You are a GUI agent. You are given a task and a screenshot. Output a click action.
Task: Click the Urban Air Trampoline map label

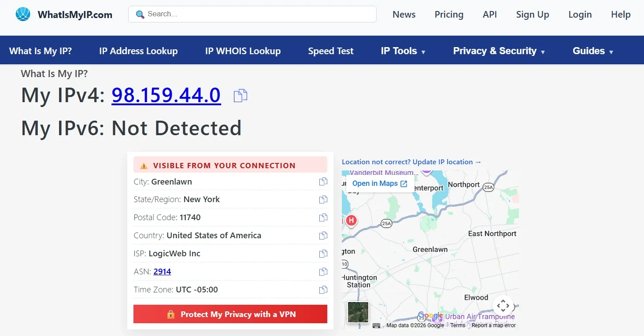click(x=480, y=317)
